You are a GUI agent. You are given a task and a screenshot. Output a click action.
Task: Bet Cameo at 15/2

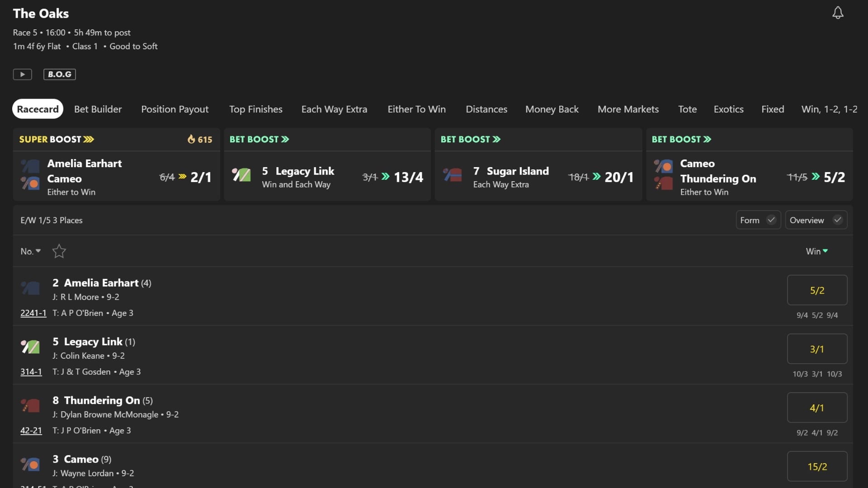[x=817, y=466]
